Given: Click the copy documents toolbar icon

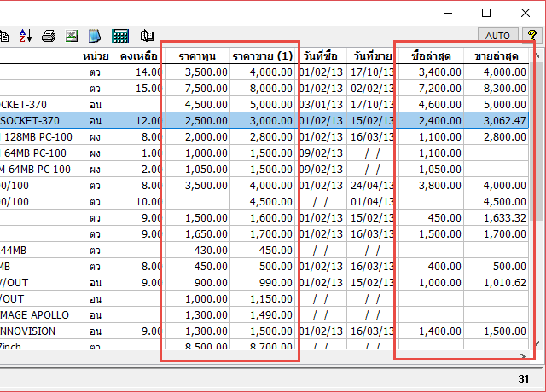Looking at the screenshot, I should [x=4, y=36].
